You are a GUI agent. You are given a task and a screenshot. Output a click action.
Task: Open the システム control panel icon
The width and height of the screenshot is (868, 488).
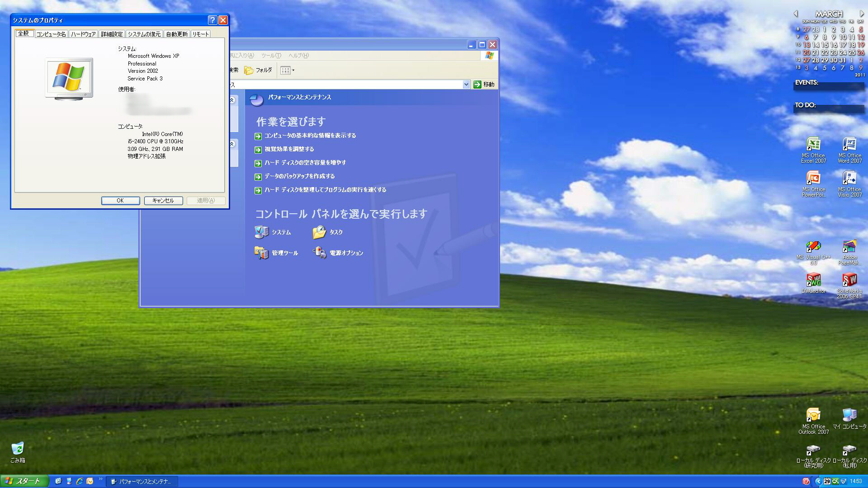261,232
